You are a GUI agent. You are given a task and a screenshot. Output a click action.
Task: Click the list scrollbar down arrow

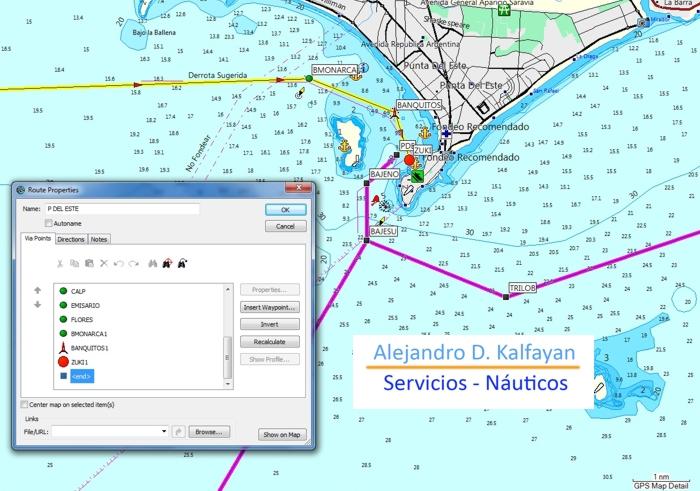[228, 384]
